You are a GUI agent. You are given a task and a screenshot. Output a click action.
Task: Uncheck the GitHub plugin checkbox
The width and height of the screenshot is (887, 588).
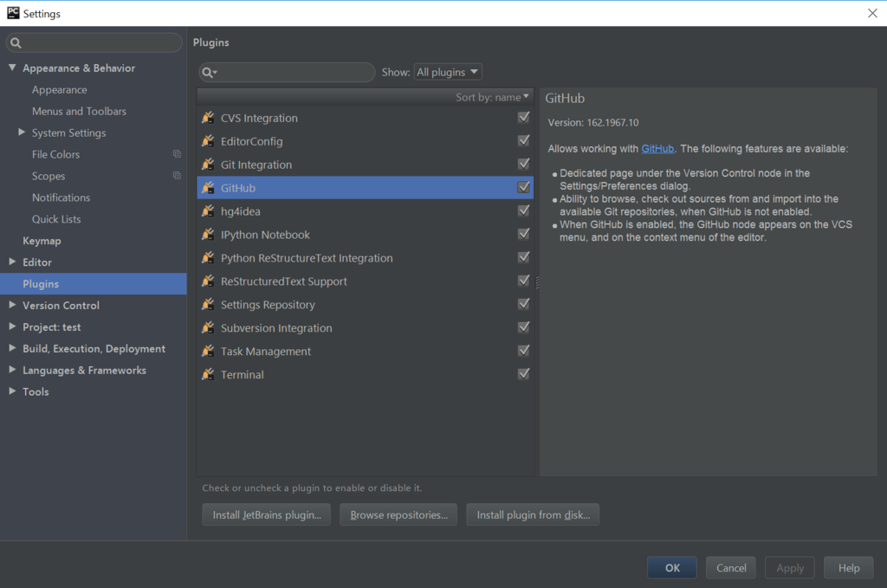point(524,187)
